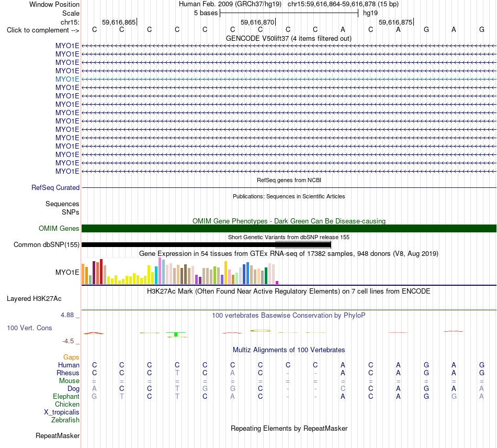Click the 'Dog' alignment row label
This screenshot has height=448, width=497.
click(73, 389)
